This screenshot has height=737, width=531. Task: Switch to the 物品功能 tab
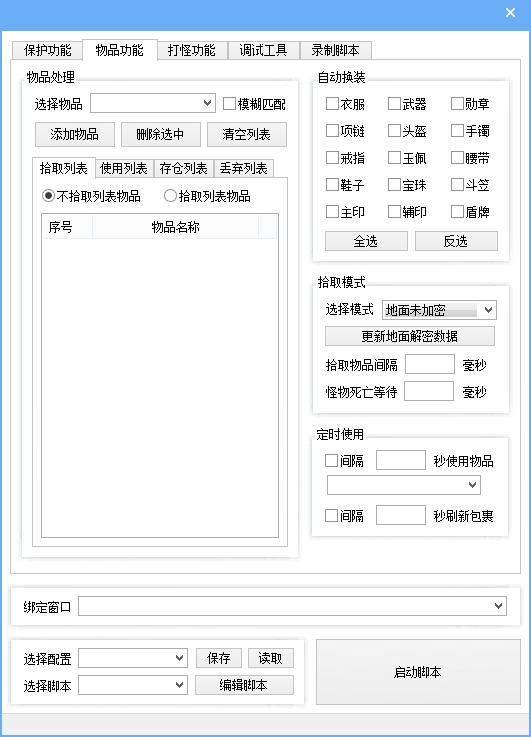click(120, 50)
